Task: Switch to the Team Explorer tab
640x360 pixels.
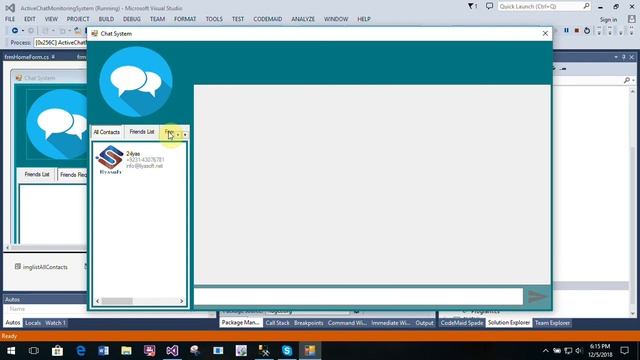Action: tap(552, 323)
